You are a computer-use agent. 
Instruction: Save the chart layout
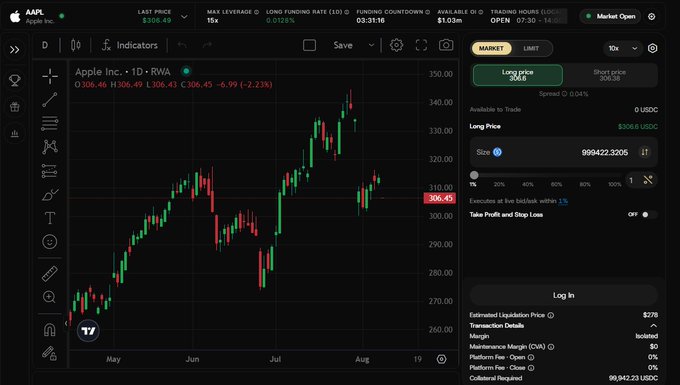pos(343,45)
